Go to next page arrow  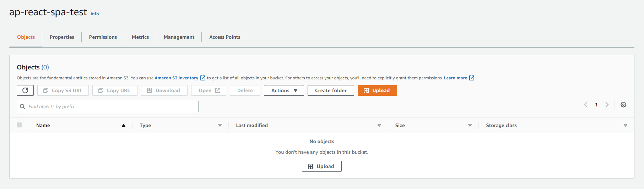click(x=607, y=105)
